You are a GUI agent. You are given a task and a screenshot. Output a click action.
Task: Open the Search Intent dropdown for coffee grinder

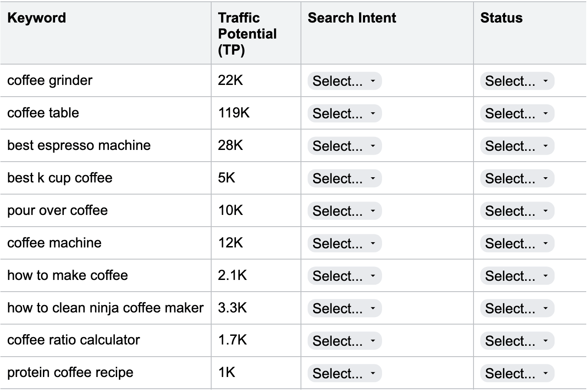point(344,81)
